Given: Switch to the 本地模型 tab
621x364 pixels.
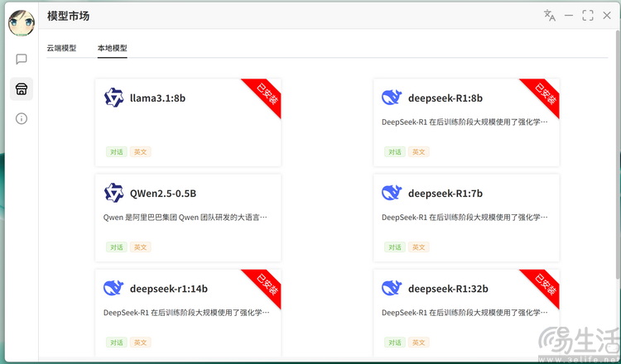Looking at the screenshot, I should 113,48.
